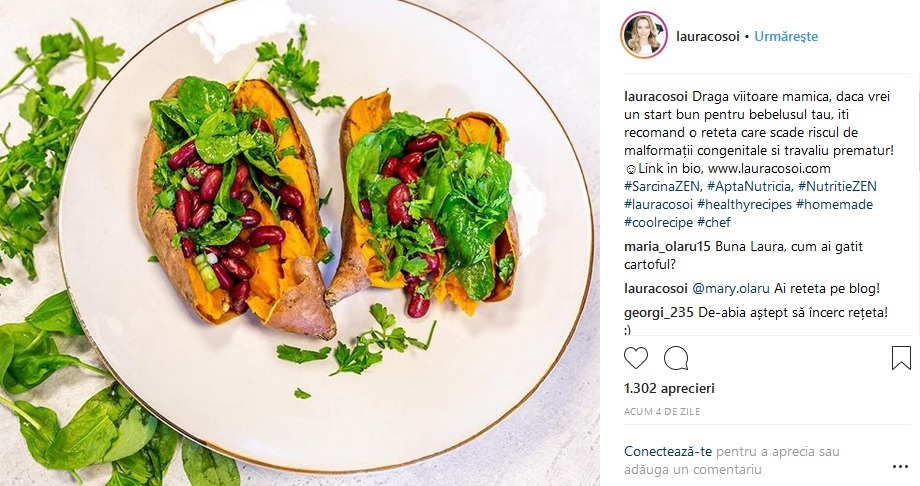Visit georgi_235 commenter profile

[x=659, y=313]
